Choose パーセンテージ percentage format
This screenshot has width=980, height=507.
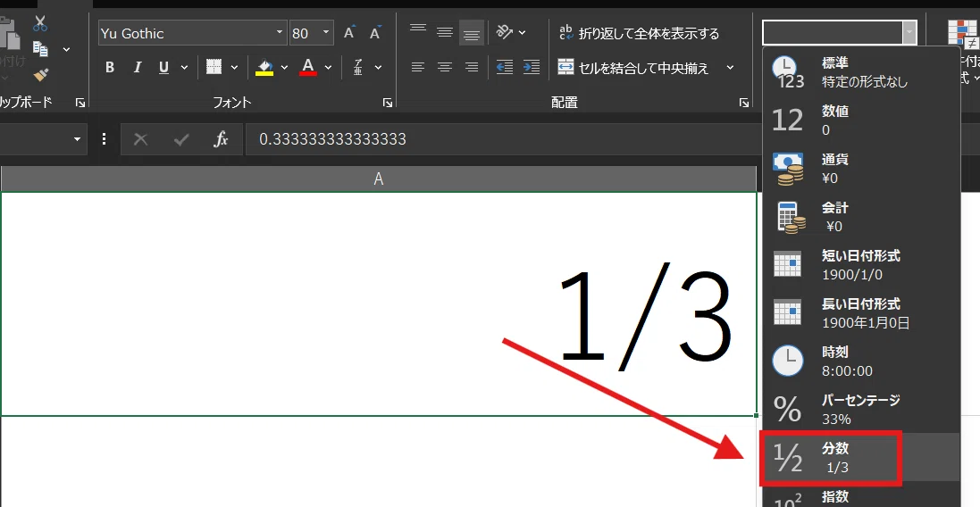pos(860,409)
